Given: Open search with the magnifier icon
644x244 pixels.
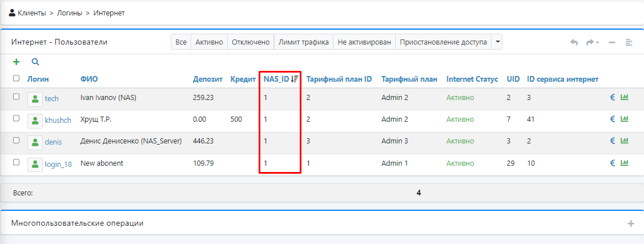Looking at the screenshot, I should (35, 62).
